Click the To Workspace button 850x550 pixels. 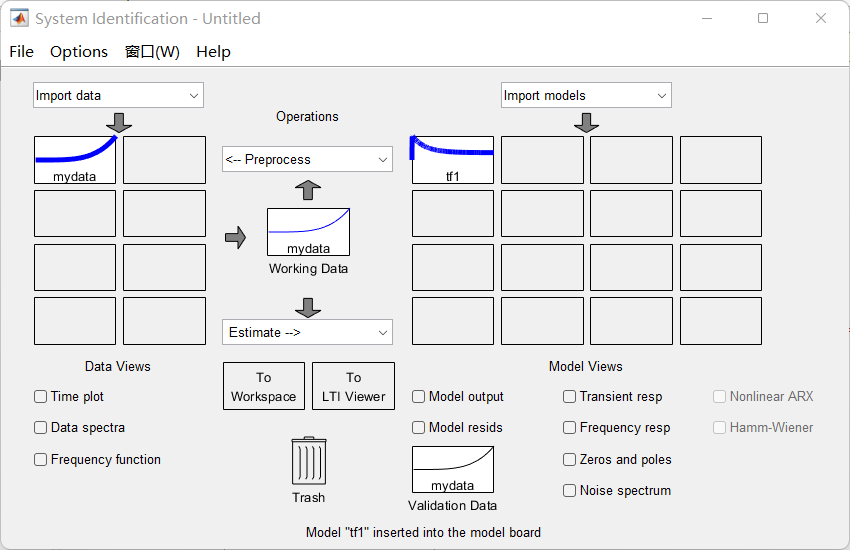tap(264, 386)
